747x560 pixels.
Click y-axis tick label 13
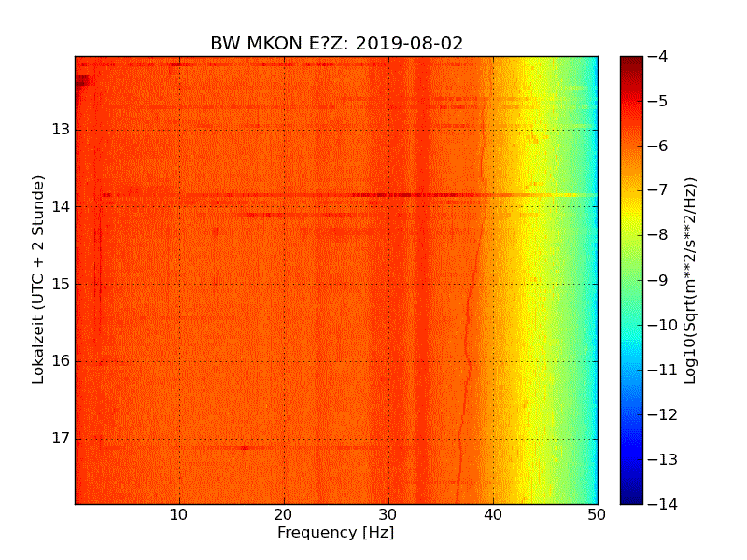[61, 130]
